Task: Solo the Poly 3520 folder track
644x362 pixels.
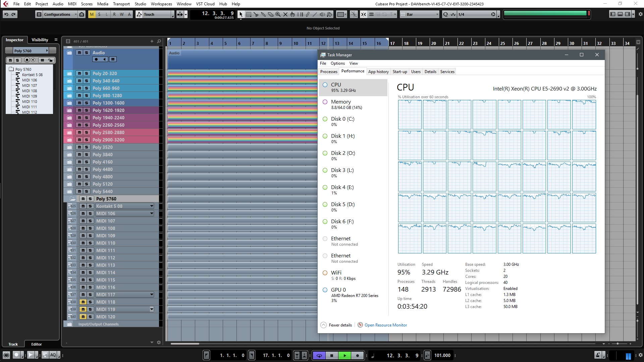Action: pos(87,147)
